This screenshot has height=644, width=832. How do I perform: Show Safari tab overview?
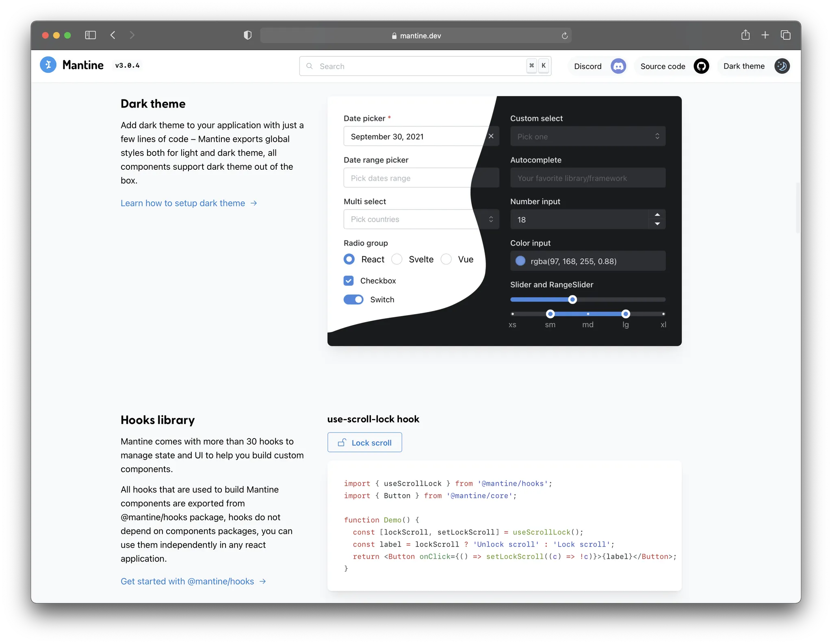coord(785,35)
